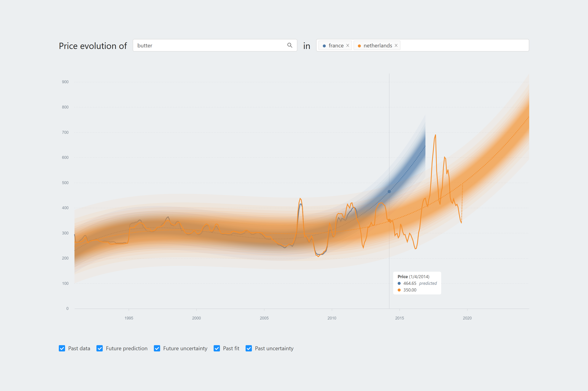Uncheck the Future prediction checkbox

pos(100,348)
